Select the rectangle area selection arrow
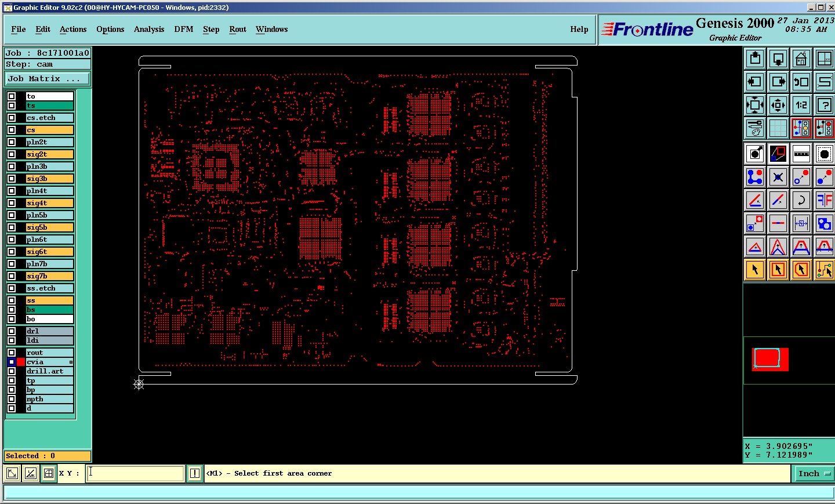This screenshot has width=835, height=504. (778, 270)
